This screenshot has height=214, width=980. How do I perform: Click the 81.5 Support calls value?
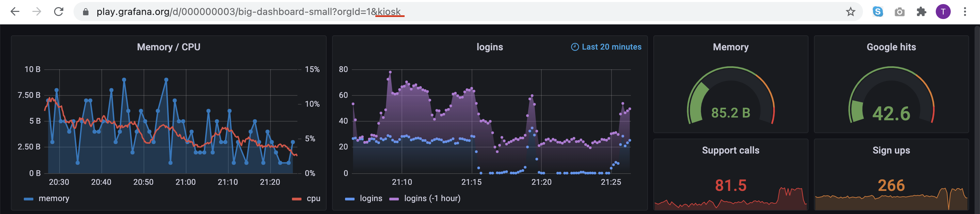click(731, 185)
